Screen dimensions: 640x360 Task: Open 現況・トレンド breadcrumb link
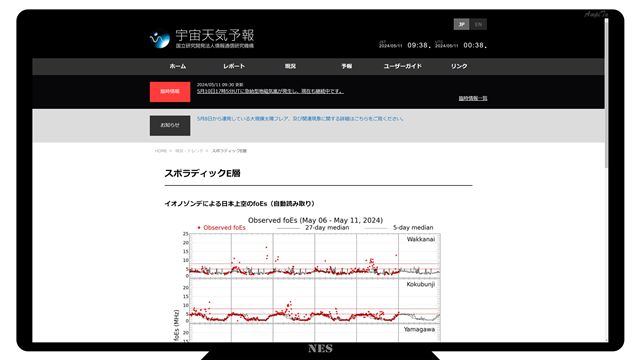coord(189,151)
